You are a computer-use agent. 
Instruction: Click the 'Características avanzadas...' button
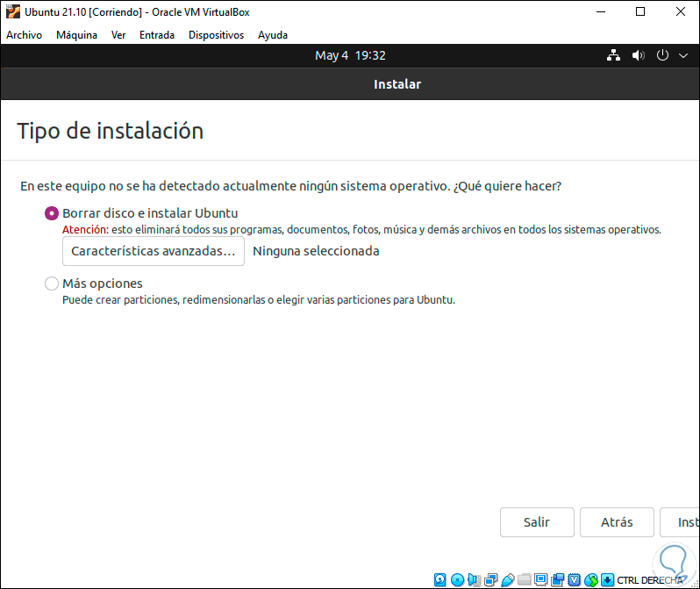[x=154, y=251]
